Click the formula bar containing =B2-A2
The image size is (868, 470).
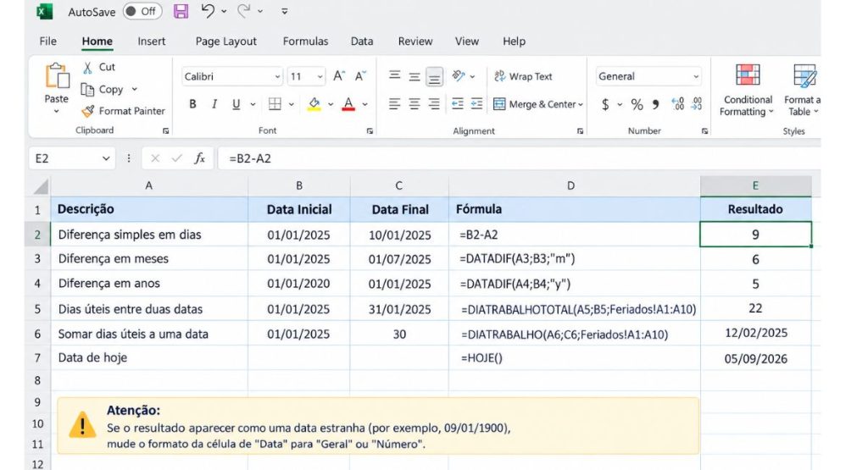tap(520, 158)
